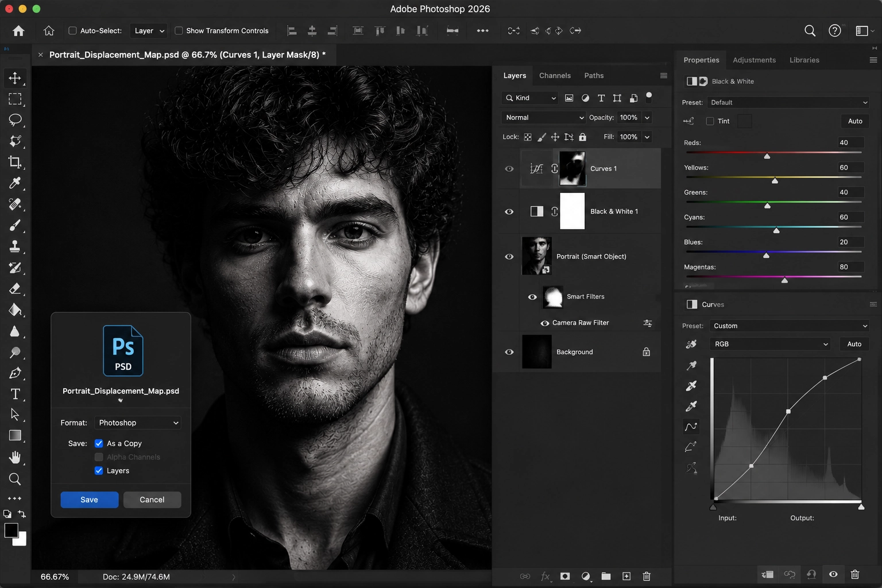The width and height of the screenshot is (882, 588).
Task: Switch to the Libraries tab
Action: click(x=804, y=60)
